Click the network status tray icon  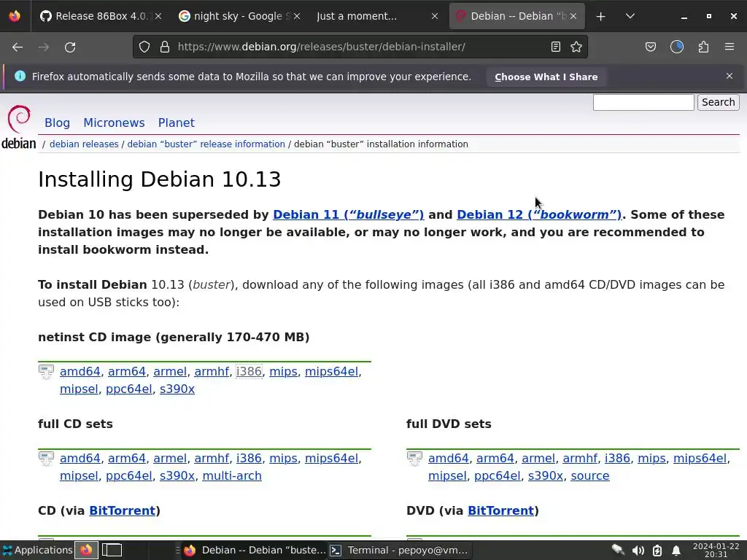click(x=619, y=551)
